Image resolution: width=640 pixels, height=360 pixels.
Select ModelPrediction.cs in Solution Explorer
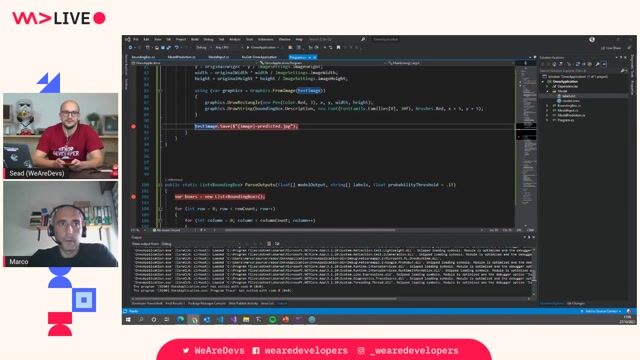pos(571,116)
